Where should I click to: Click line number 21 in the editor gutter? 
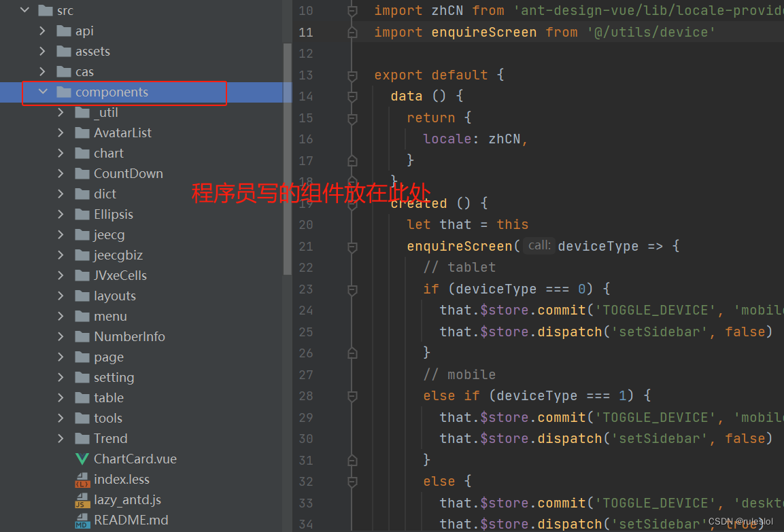(x=305, y=245)
